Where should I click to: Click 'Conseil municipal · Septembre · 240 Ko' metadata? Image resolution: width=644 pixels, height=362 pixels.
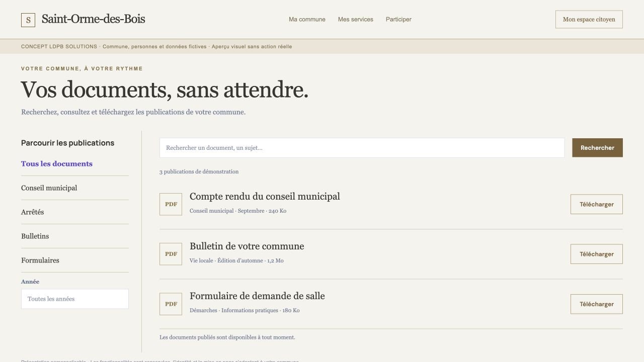coord(238,211)
